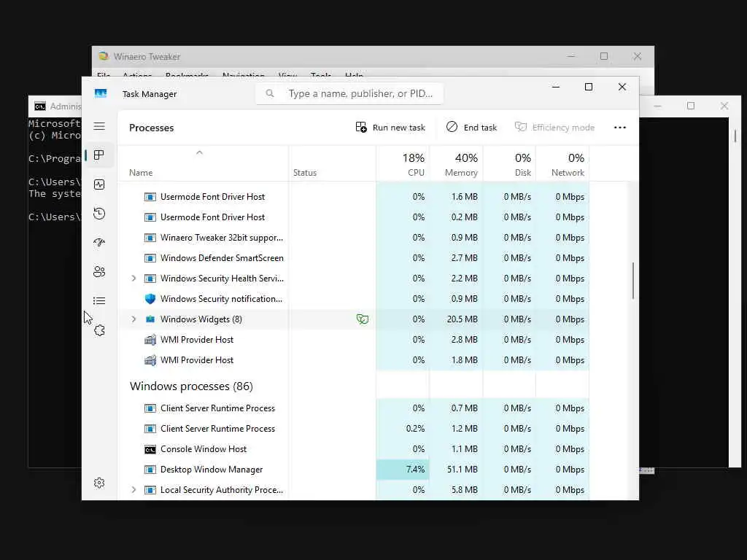747x560 pixels.
Task: Sort by the Status column header
Action: click(x=332, y=164)
